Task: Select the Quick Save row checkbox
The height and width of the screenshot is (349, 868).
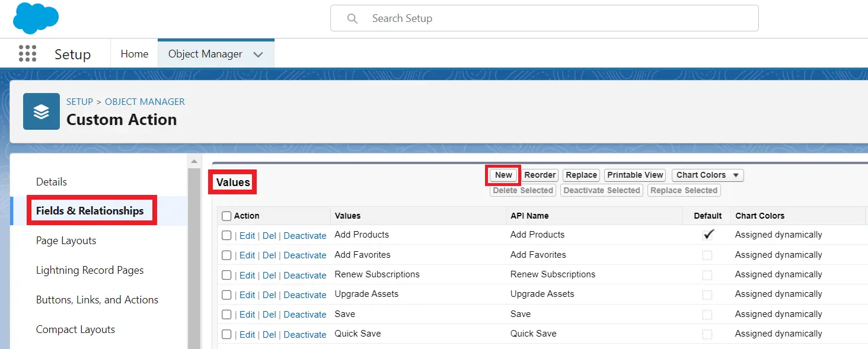Action: [226, 334]
